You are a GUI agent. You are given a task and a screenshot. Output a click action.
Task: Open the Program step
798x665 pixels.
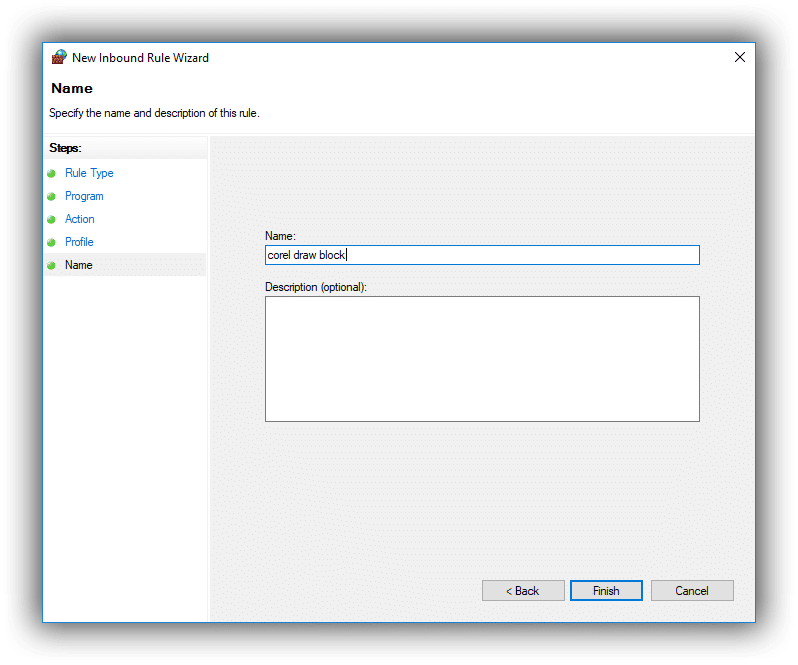pos(84,196)
